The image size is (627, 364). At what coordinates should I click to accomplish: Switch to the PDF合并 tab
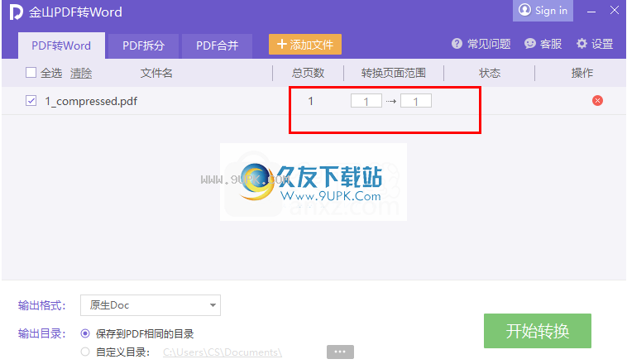coord(217,45)
